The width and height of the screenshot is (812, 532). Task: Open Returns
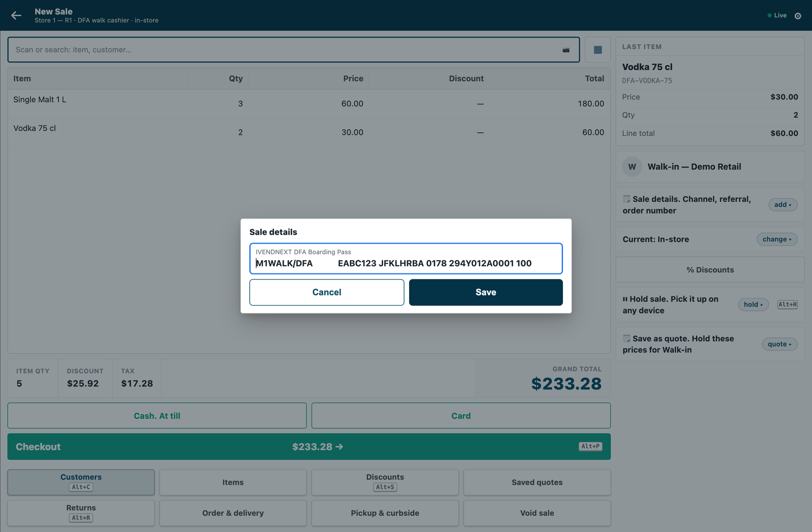click(x=81, y=513)
